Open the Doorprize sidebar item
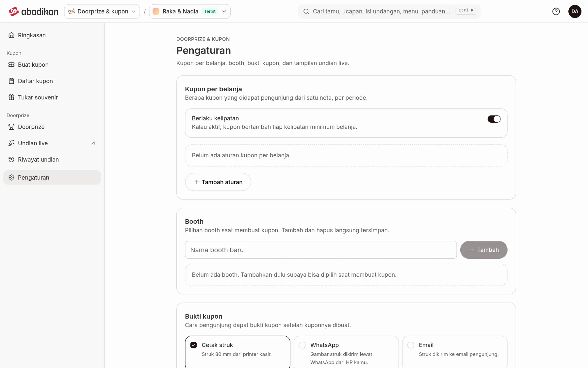Image resolution: width=588 pixels, height=368 pixels. pyautogui.click(x=52, y=127)
